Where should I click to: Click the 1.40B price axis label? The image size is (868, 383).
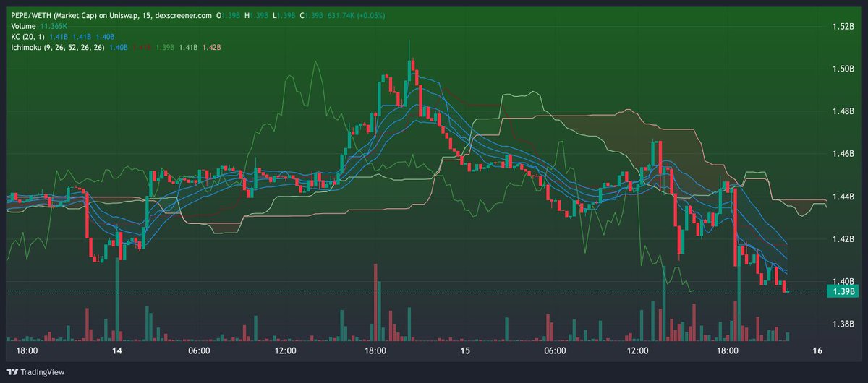843,281
